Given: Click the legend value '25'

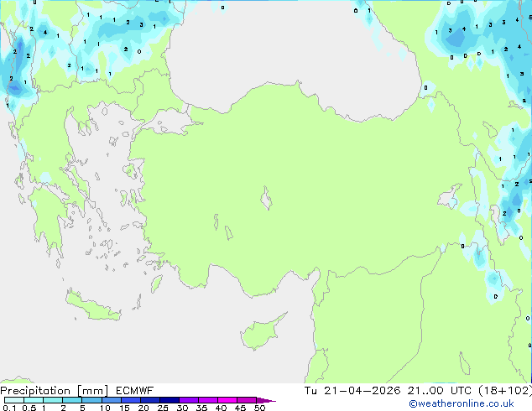Looking at the screenshot, I should 163,408.
